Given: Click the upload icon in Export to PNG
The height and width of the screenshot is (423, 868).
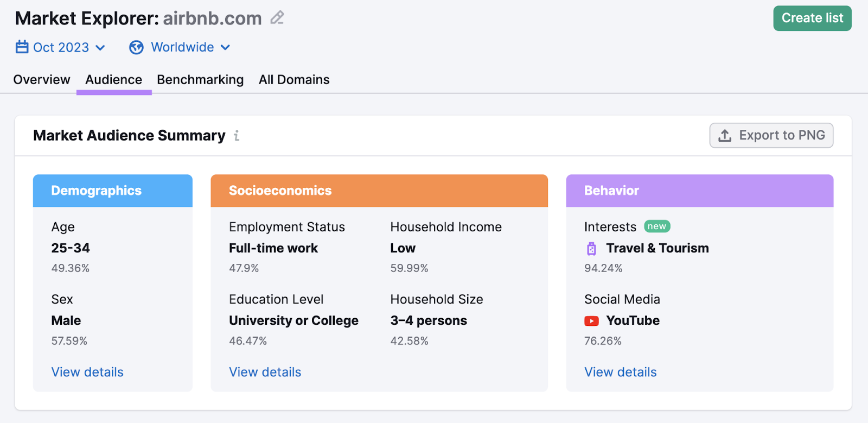Looking at the screenshot, I should pos(725,136).
